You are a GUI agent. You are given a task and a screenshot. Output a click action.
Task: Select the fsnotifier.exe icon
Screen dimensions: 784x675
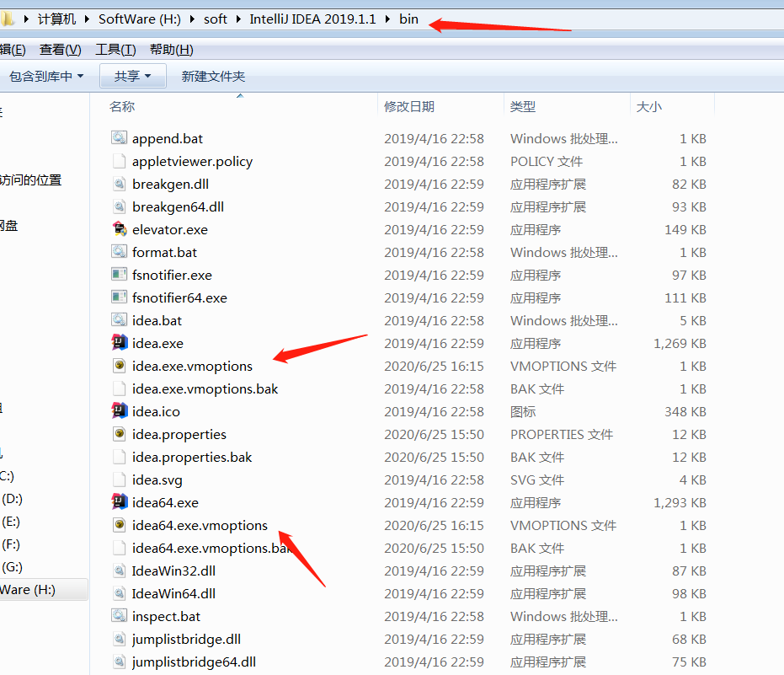119,274
